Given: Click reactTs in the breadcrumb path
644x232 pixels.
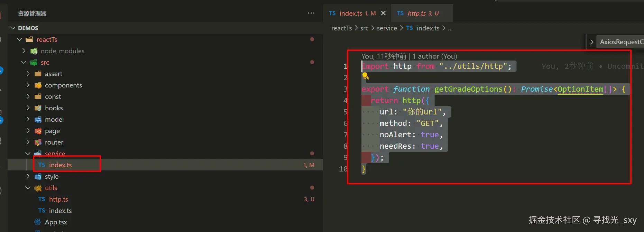Looking at the screenshot, I should pos(341,28).
